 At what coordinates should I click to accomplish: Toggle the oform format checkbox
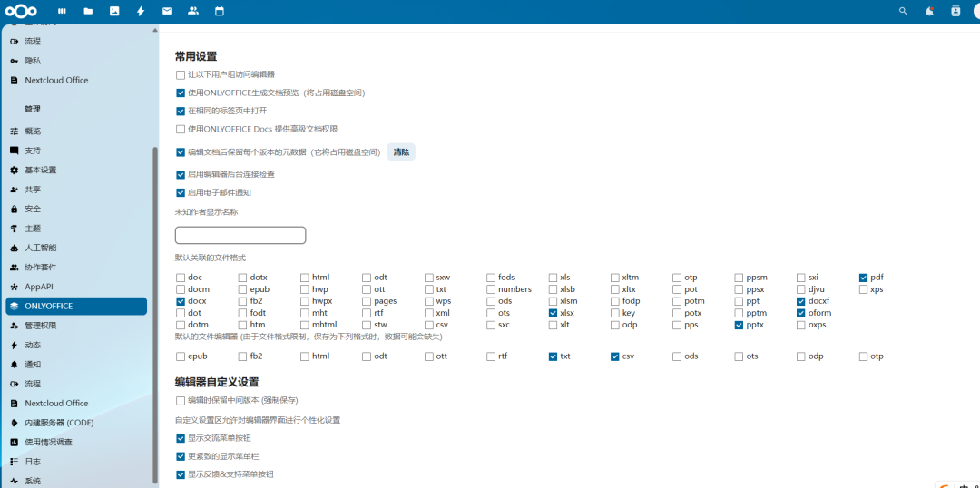[801, 313]
